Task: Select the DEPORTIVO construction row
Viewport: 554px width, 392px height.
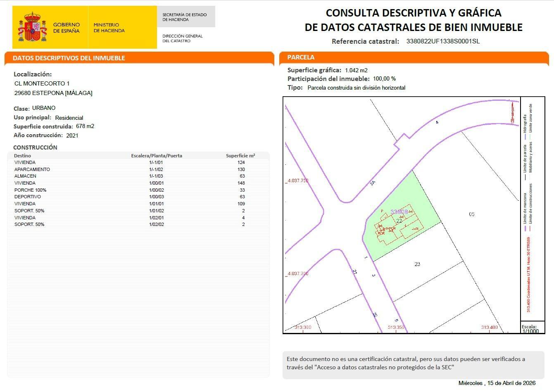Action: click(29, 197)
